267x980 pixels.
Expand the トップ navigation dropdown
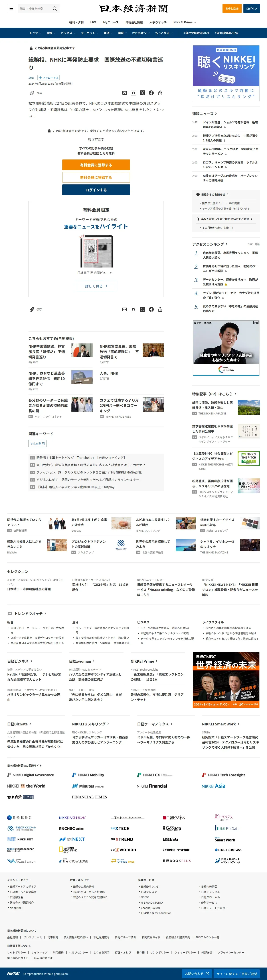35,33
